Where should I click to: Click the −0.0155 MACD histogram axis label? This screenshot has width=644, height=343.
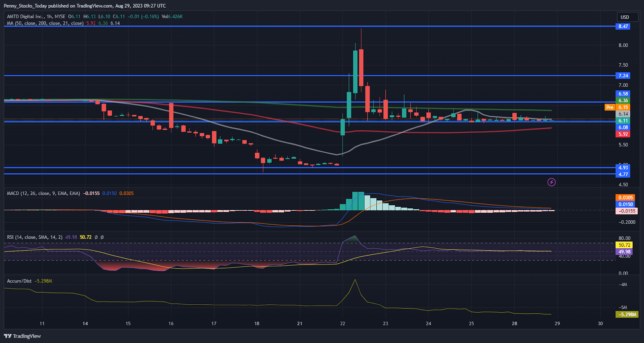pyautogui.click(x=627, y=211)
